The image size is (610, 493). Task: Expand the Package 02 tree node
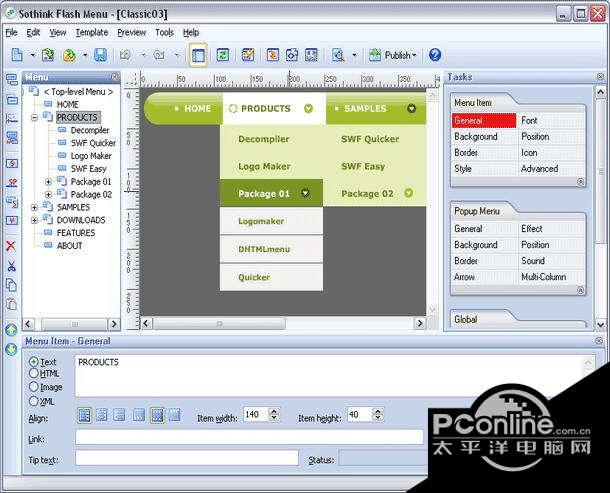click(x=48, y=194)
